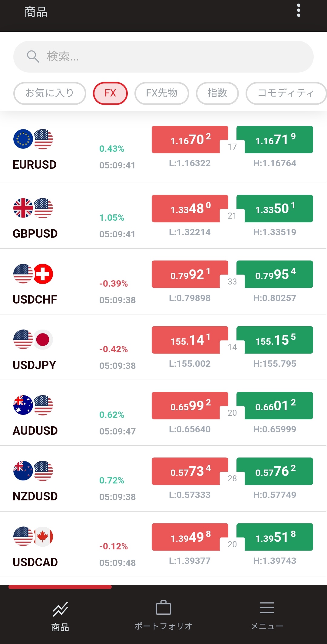Open the GBPUSD instrument name
This screenshot has width=327, height=644.
coord(35,233)
